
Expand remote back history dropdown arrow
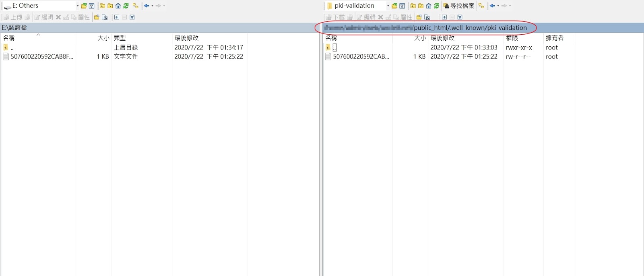498,6
